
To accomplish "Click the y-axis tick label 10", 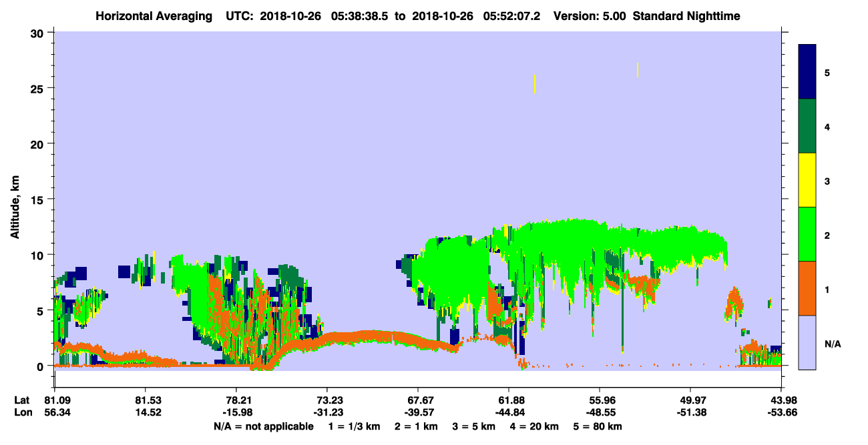I will (37, 255).
